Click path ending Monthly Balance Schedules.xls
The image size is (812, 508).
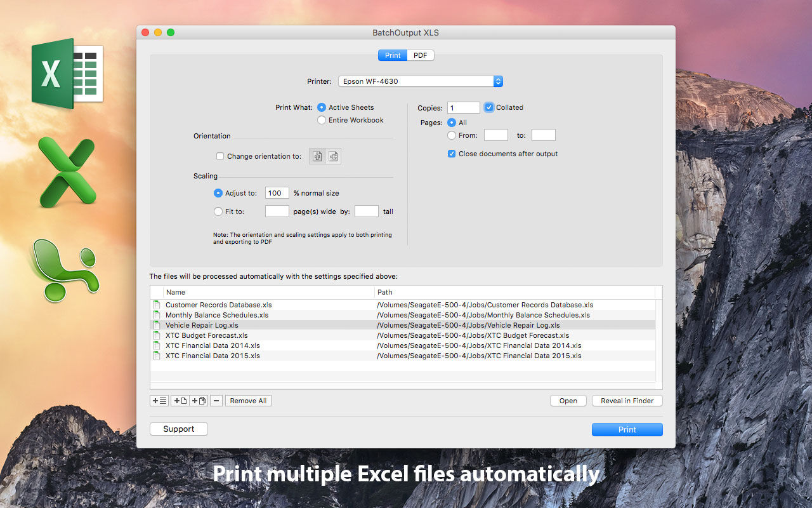(x=483, y=315)
